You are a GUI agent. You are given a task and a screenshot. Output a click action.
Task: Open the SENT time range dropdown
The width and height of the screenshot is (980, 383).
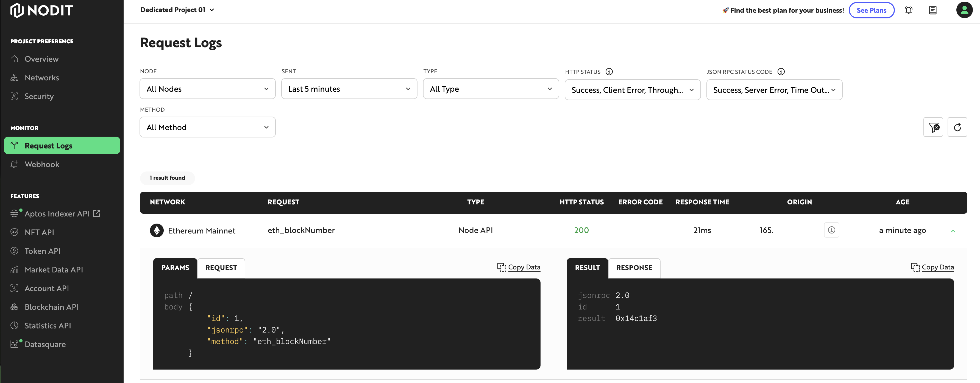pyautogui.click(x=349, y=89)
